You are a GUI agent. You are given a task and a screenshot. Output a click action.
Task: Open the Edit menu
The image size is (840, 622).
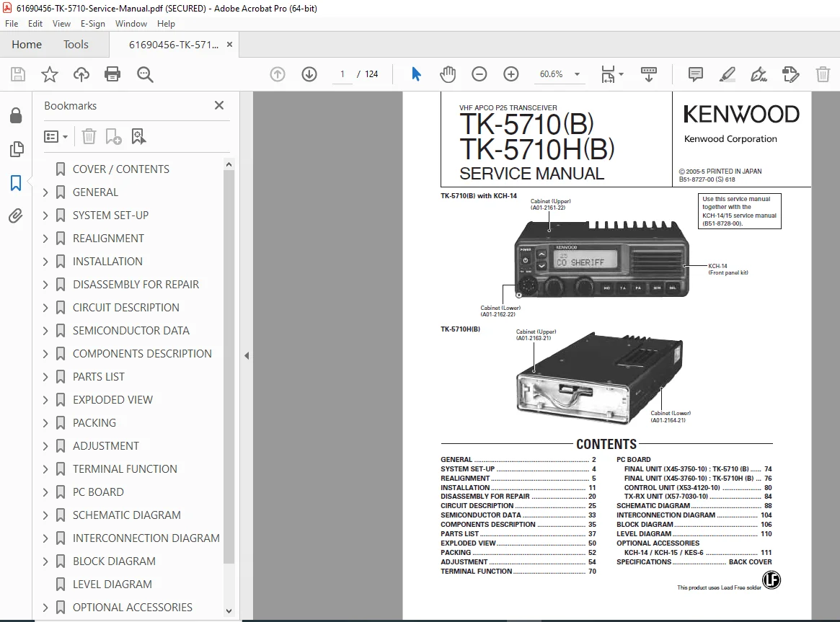[35, 24]
